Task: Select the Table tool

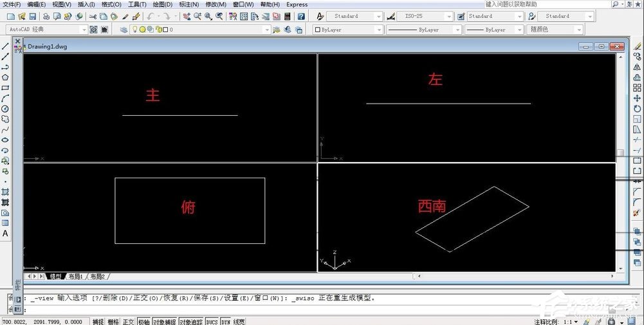Action: click(x=5, y=223)
